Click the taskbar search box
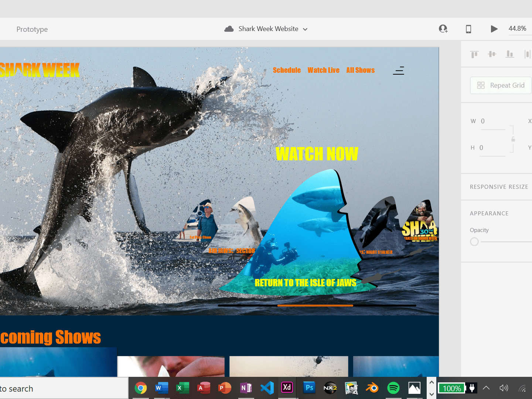Screen dimensions: 532x399 pos(64,388)
